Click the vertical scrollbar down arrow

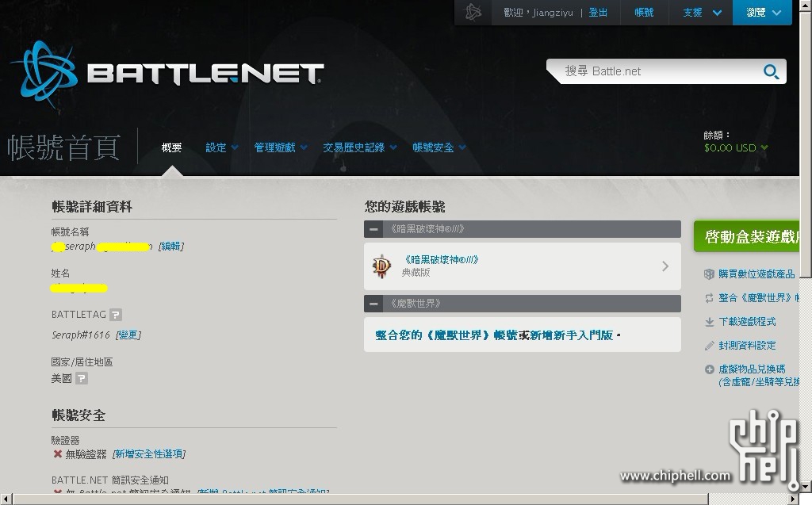tap(806, 487)
